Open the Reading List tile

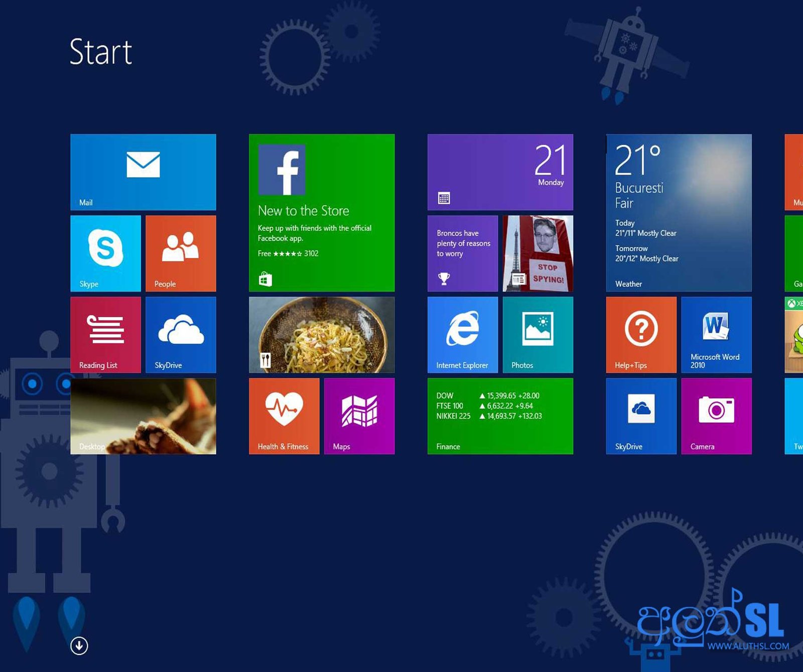click(x=105, y=335)
